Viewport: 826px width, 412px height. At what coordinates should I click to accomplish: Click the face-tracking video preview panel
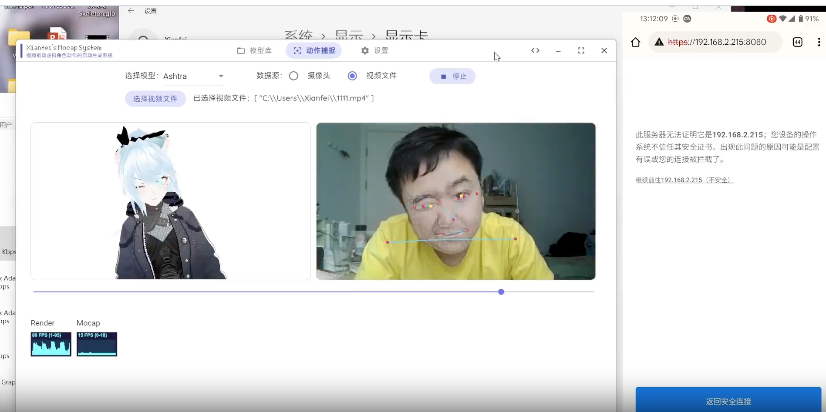456,201
